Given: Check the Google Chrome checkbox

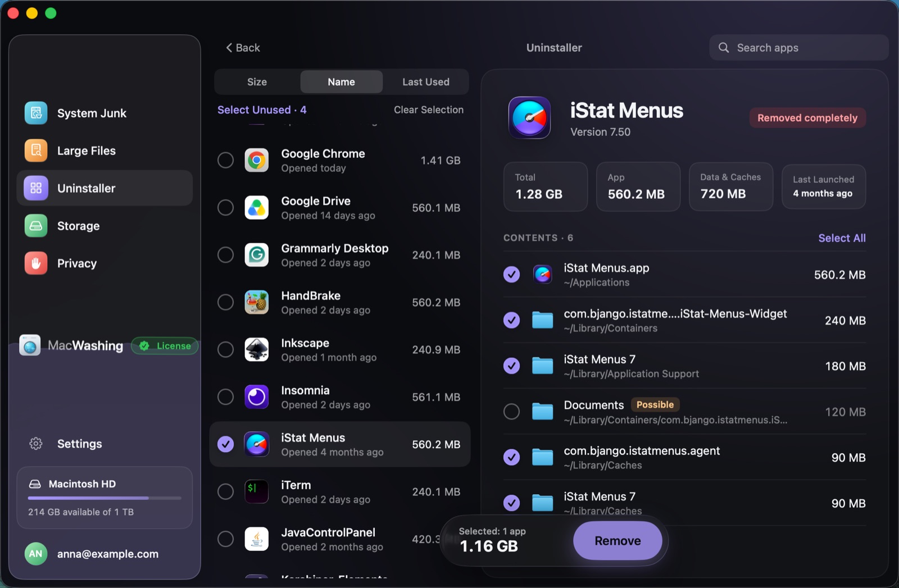Looking at the screenshot, I should pos(226,161).
